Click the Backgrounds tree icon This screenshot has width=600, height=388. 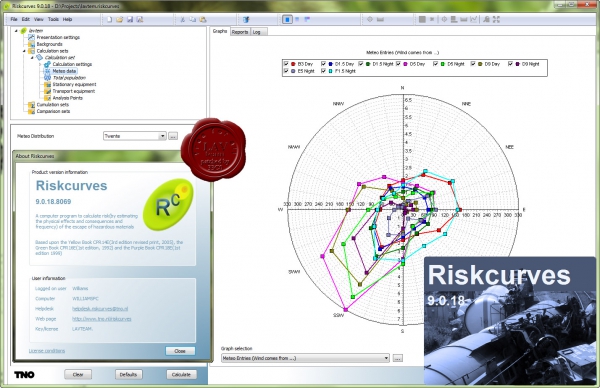[31, 44]
